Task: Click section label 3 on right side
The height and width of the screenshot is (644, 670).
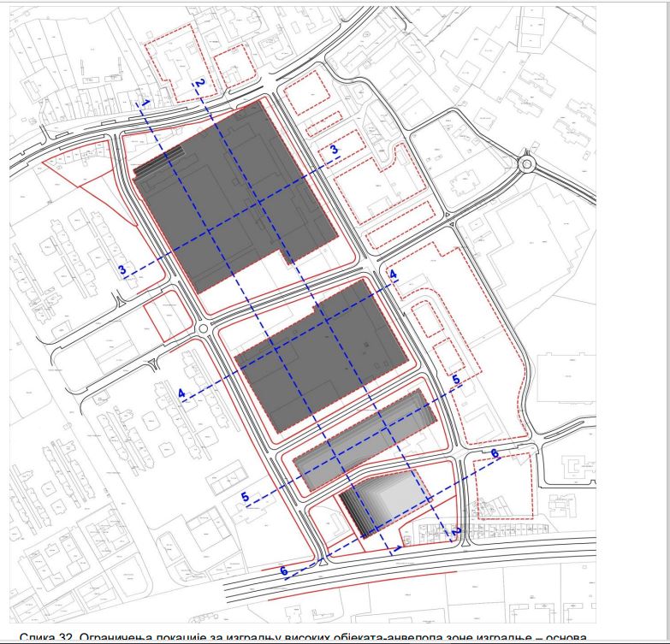Action: point(335,151)
